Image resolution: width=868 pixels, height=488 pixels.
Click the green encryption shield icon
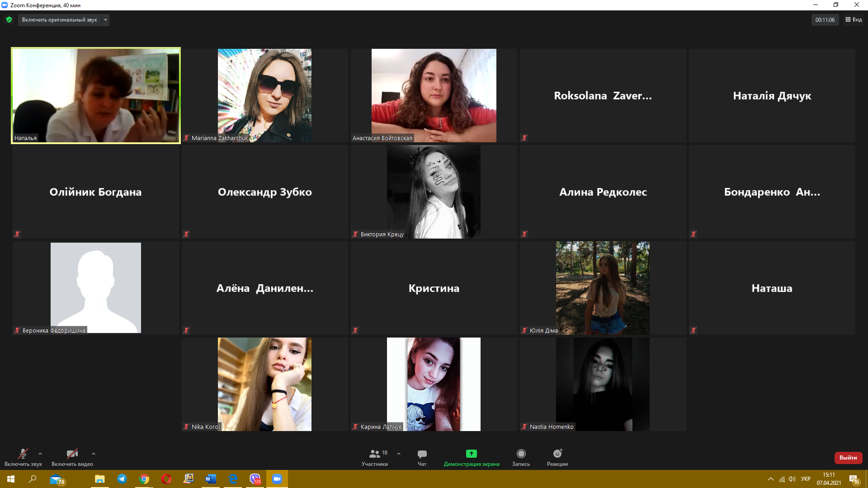click(x=9, y=20)
